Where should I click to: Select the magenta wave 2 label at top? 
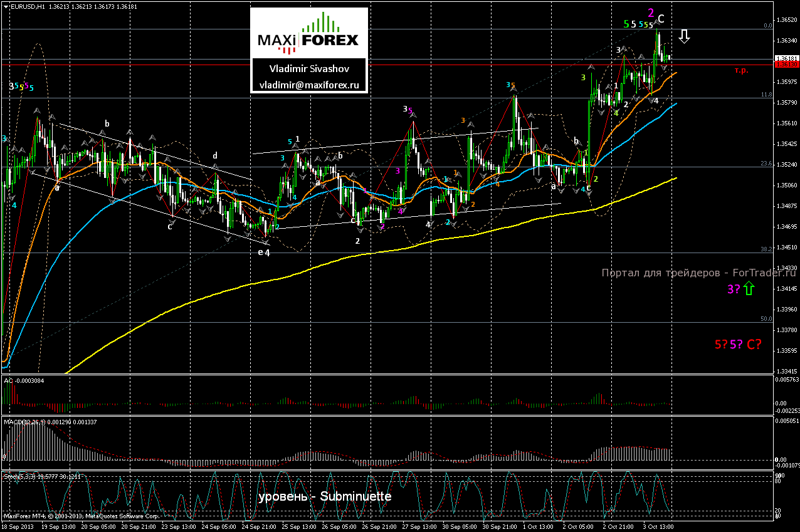(x=651, y=13)
